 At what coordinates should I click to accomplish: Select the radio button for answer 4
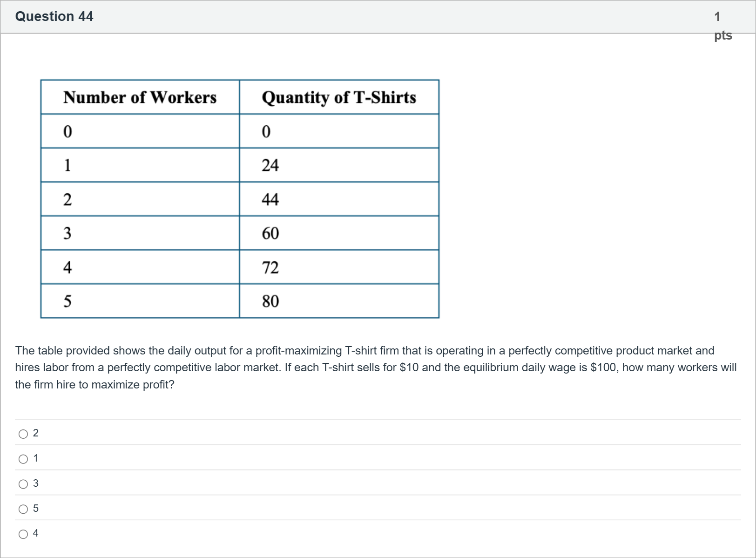23,534
